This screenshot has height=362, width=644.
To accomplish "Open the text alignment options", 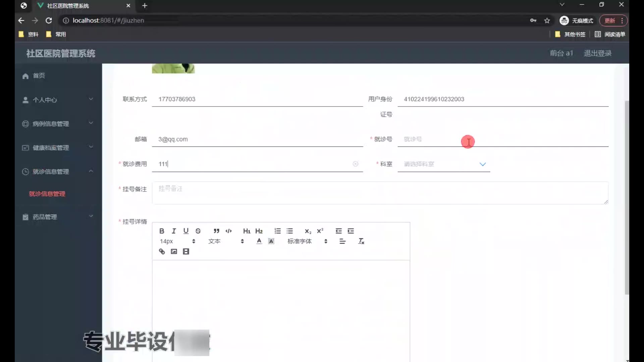I will click(342, 241).
